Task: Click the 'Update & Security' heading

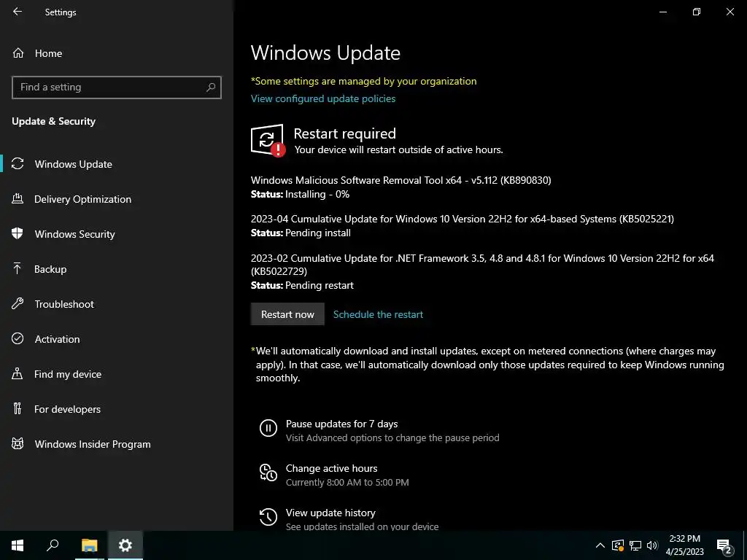Action: 53,121
